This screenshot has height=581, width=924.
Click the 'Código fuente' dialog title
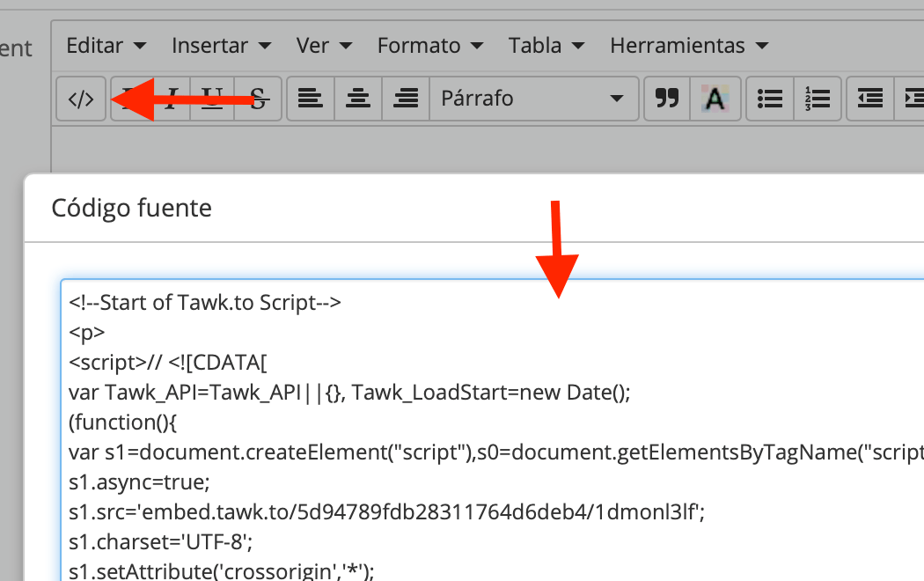(131, 208)
